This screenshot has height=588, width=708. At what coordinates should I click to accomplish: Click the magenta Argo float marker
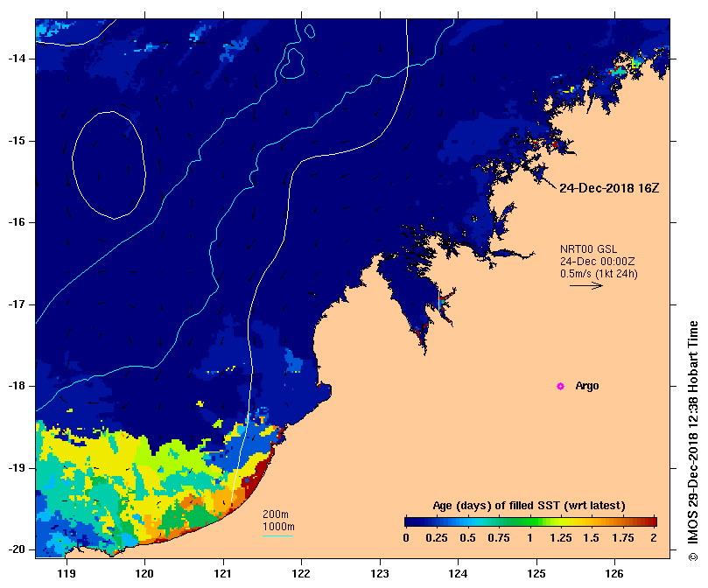pos(560,386)
